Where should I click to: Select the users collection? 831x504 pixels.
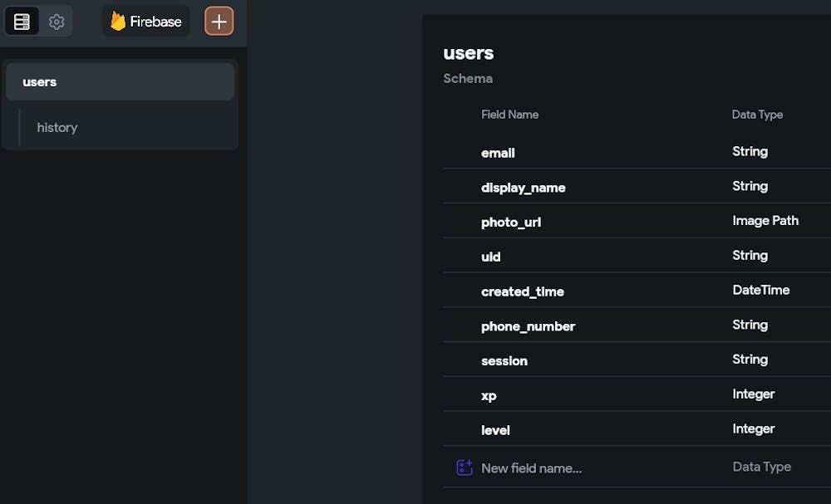coord(120,82)
